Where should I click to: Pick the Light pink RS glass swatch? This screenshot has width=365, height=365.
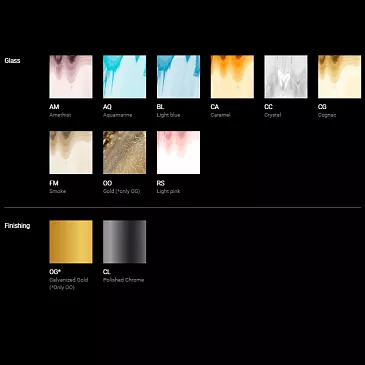tap(178, 152)
